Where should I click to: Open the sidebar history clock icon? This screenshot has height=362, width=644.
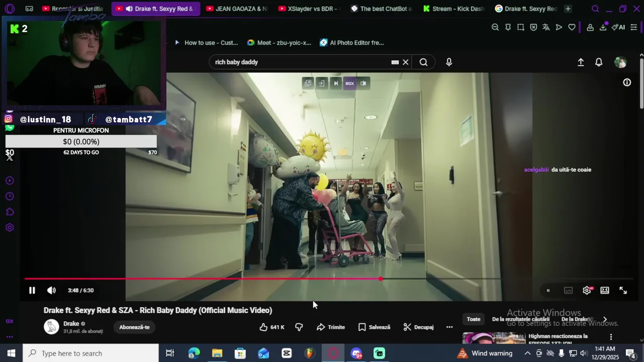point(10,196)
